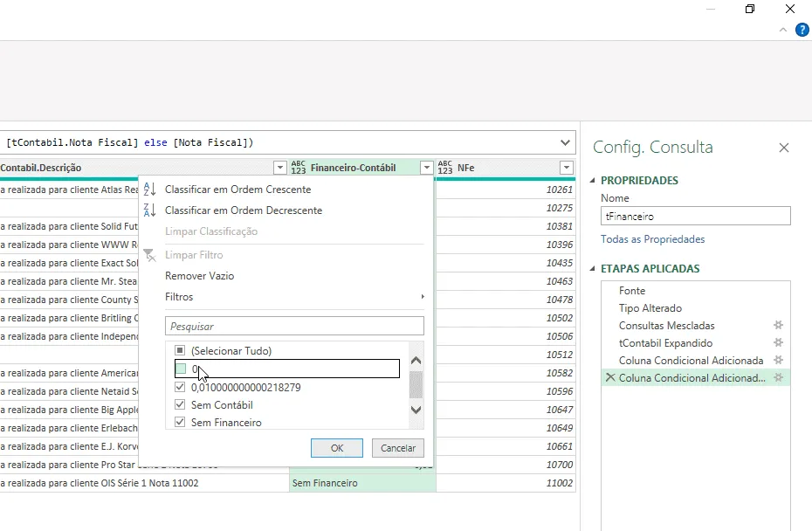The width and height of the screenshot is (812, 531).
Task: Click the filter list scrollbar thumb
Action: 416,385
